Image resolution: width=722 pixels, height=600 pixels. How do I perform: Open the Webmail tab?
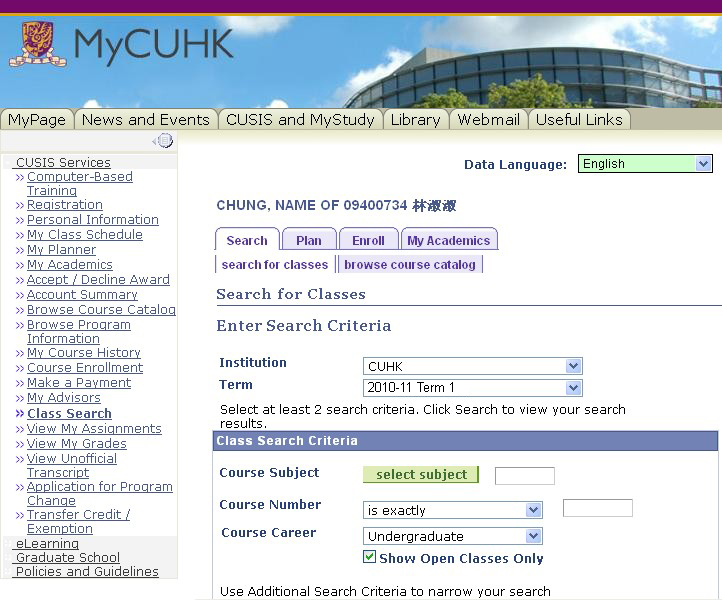coord(489,120)
